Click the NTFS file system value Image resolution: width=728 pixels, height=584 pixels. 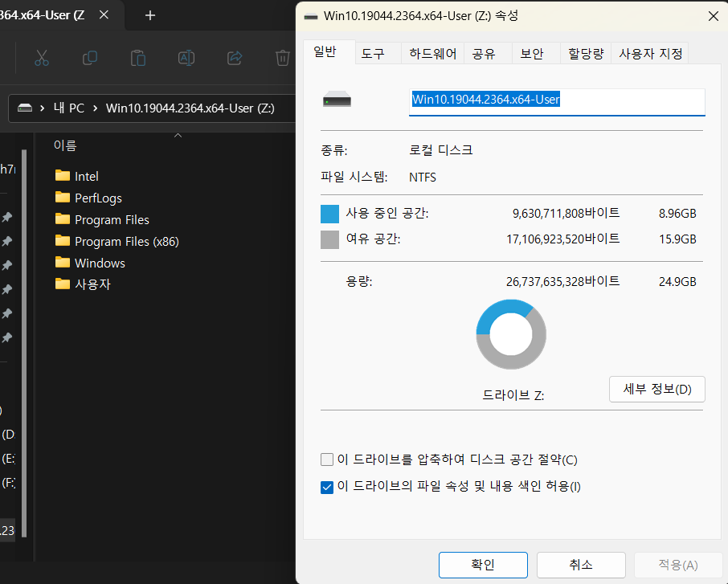pos(423,178)
